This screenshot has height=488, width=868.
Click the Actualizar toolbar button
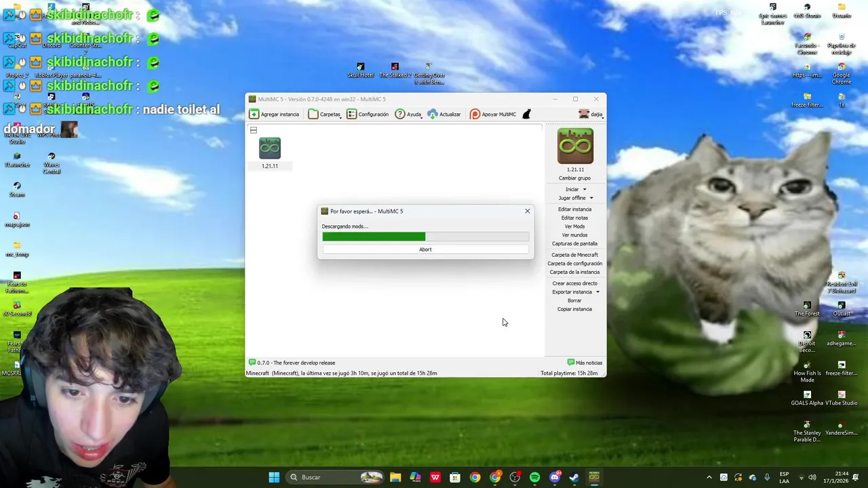[x=444, y=115]
